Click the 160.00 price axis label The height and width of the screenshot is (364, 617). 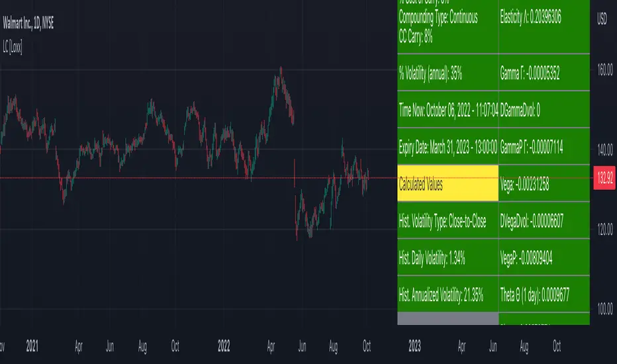click(x=602, y=70)
